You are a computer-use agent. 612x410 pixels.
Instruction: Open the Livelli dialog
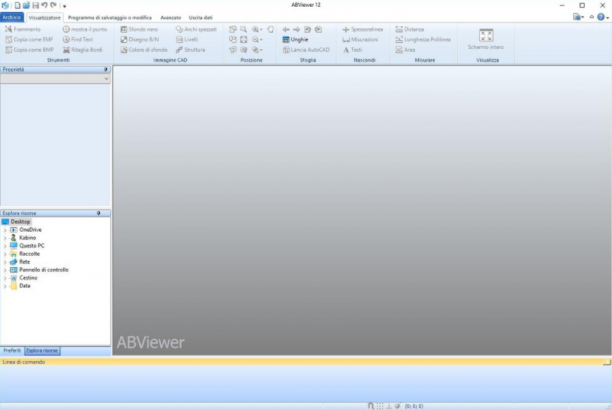187,39
